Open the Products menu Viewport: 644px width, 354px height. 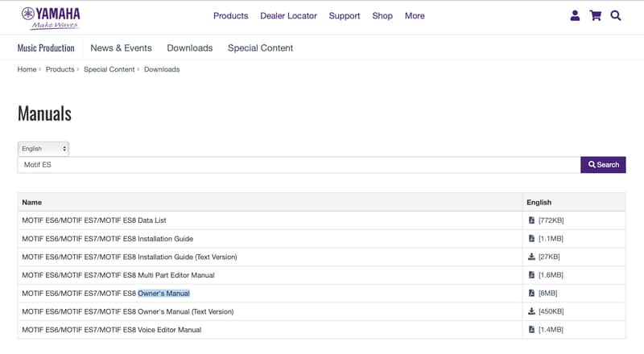coord(230,15)
